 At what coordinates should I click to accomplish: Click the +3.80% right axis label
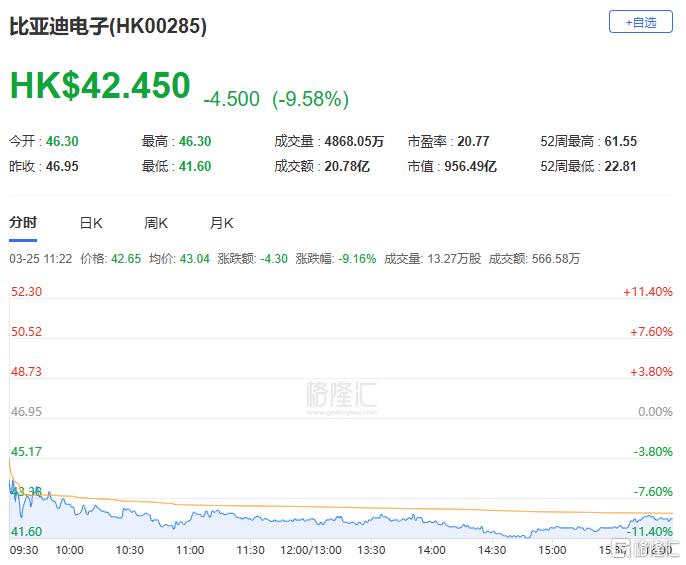pos(651,372)
